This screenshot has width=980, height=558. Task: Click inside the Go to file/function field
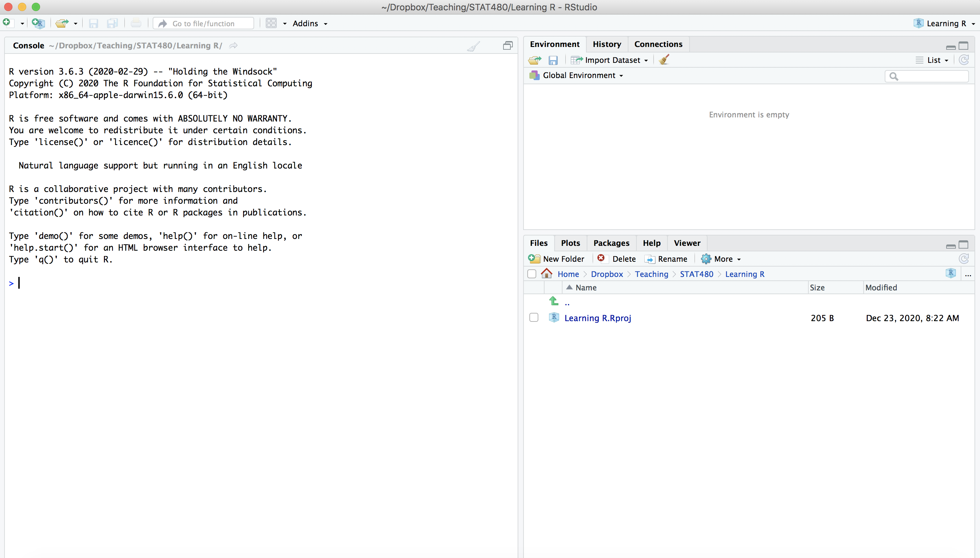203,23
